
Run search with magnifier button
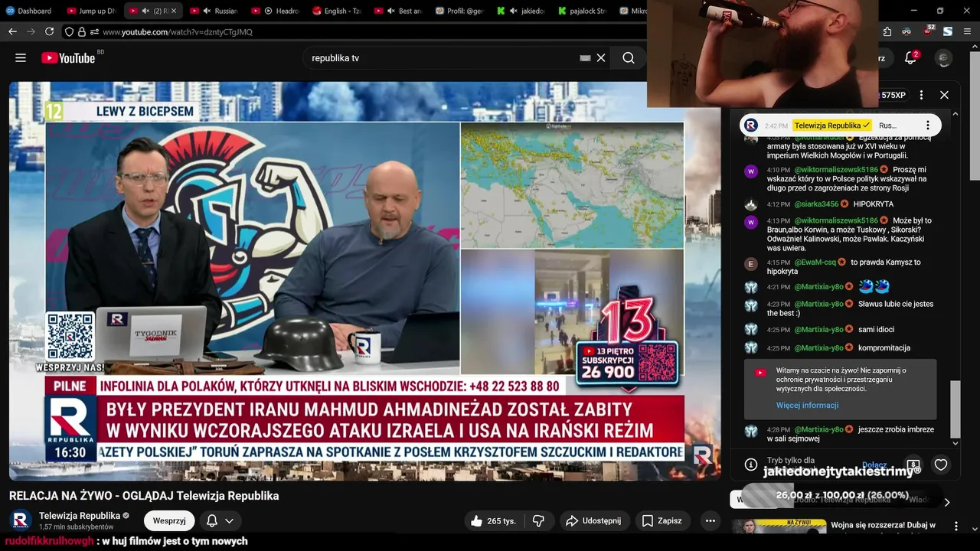(x=629, y=58)
